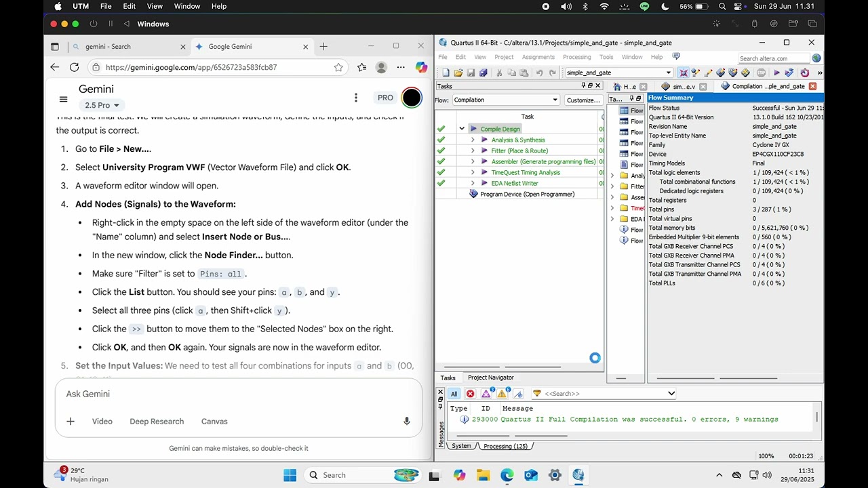Bookmark the page with the star icon
The image size is (868, 488).
tap(338, 67)
